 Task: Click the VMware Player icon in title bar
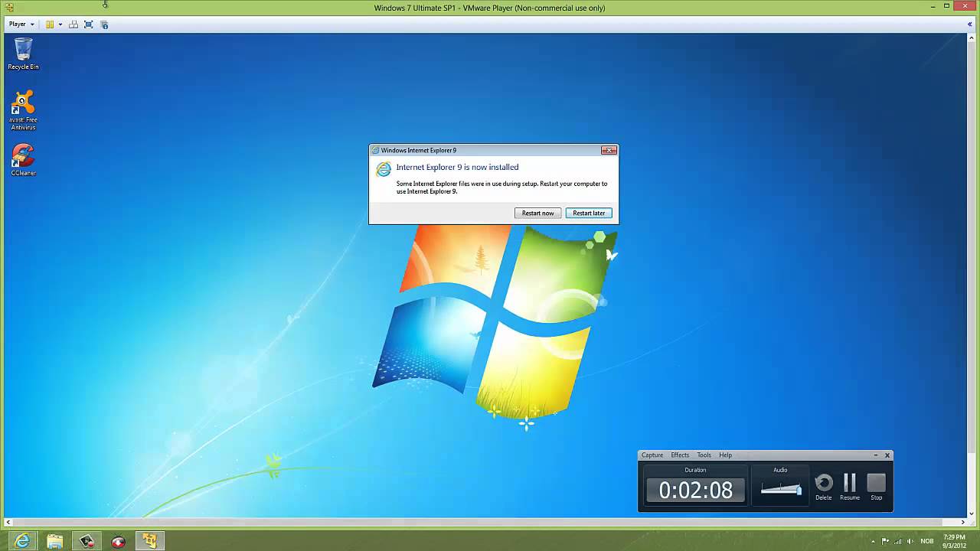coord(9,8)
